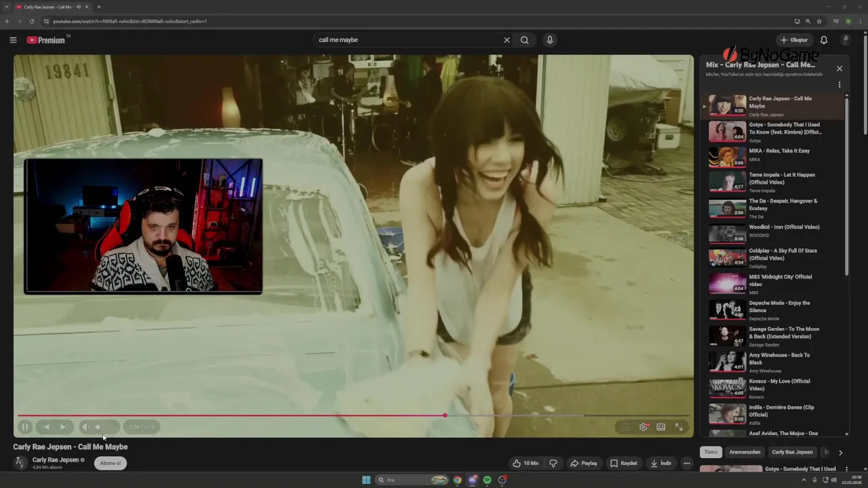Open a new browser tab with plus
Image resolution: width=868 pixels, height=488 pixels.
point(99,7)
